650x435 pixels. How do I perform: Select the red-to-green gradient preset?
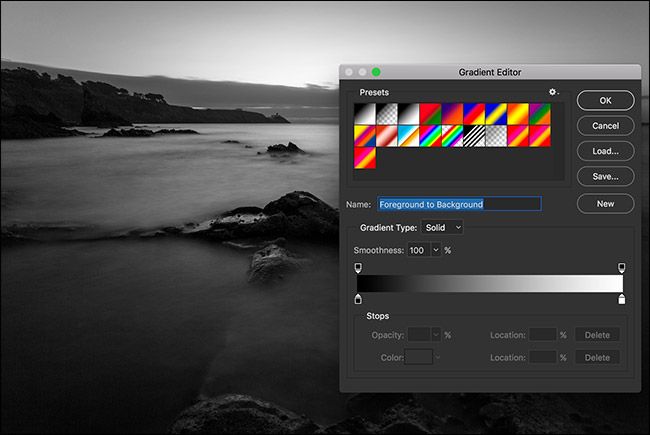430,114
